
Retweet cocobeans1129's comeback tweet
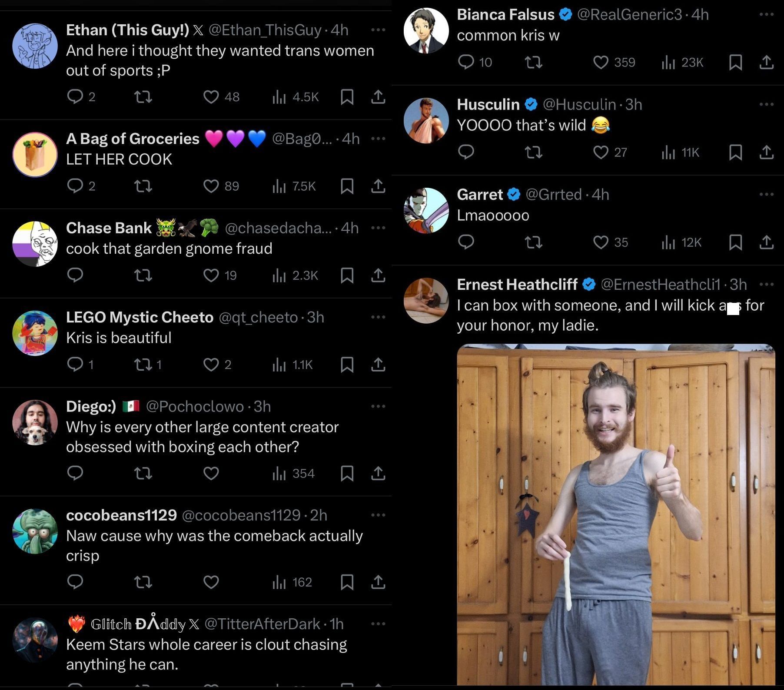[143, 582]
